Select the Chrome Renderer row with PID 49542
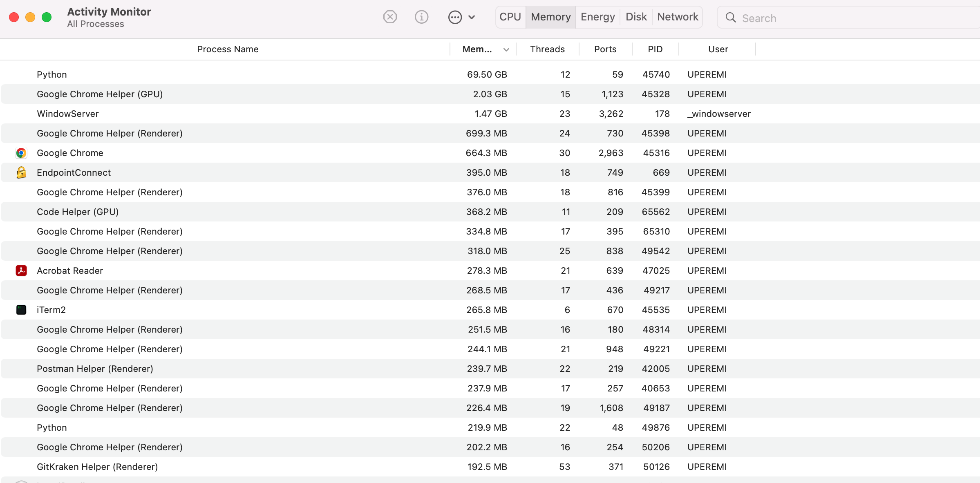980x483 pixels. tap(490, 251)
